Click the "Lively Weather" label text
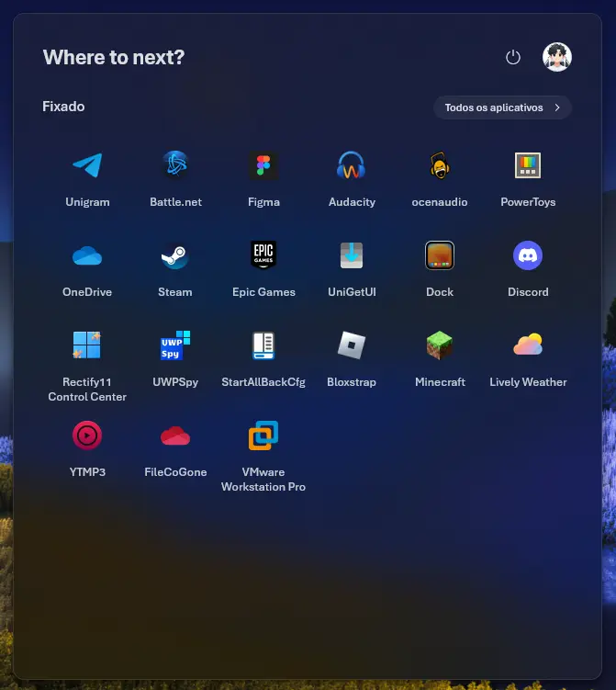616x690 pixels. click(x=528, y=382)
